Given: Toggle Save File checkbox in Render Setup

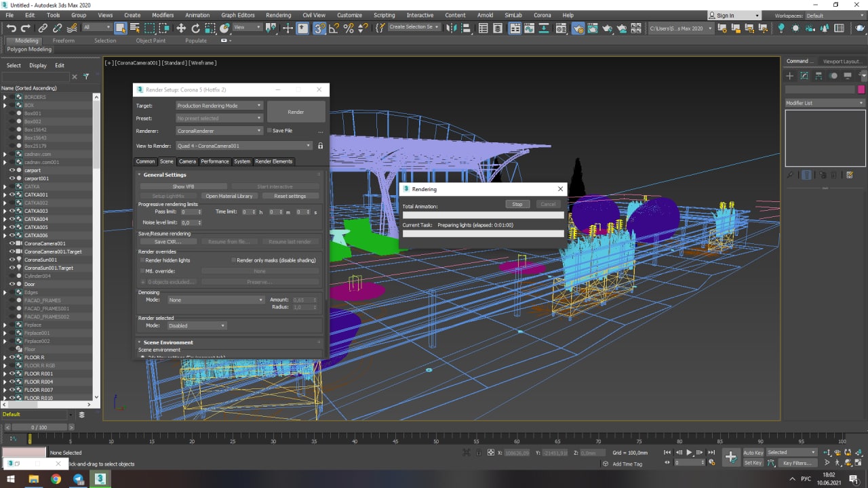Looking at the screenshot, I should pos(270,131).
